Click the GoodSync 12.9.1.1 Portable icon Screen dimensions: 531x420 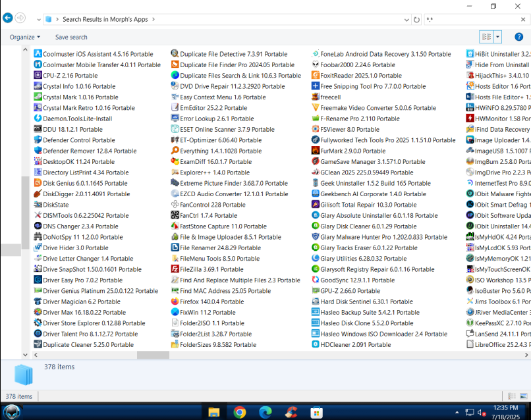click(x=316, y=280)
